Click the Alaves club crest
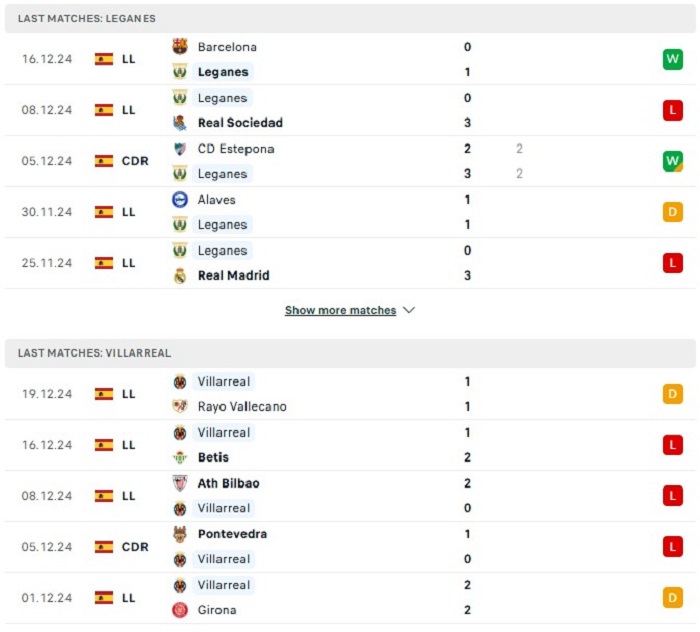 pyautogui.click(x=180, y=200)
